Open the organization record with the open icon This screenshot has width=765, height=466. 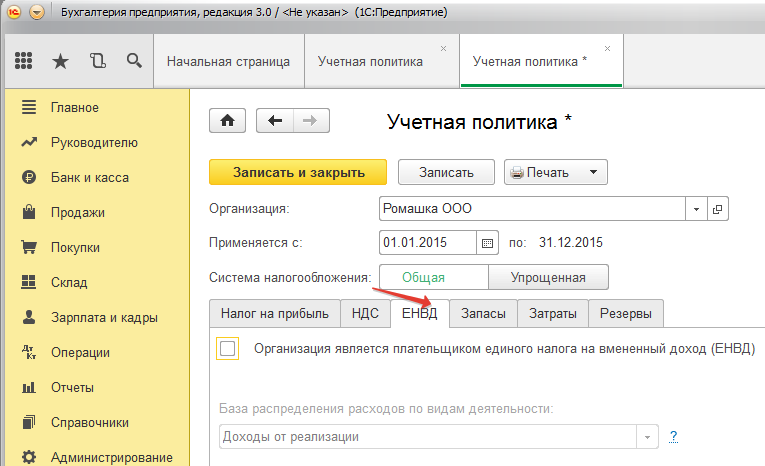click(717, 209)
